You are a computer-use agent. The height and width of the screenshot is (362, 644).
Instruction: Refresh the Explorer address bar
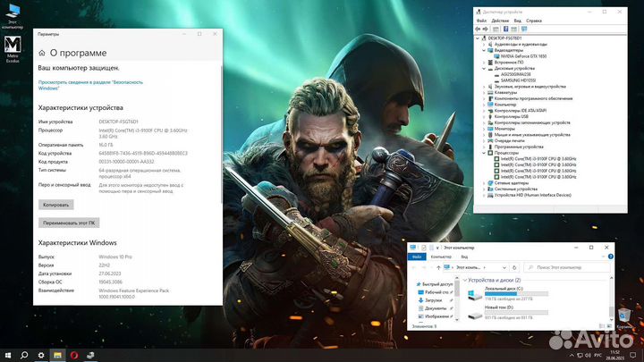[514, 267]
